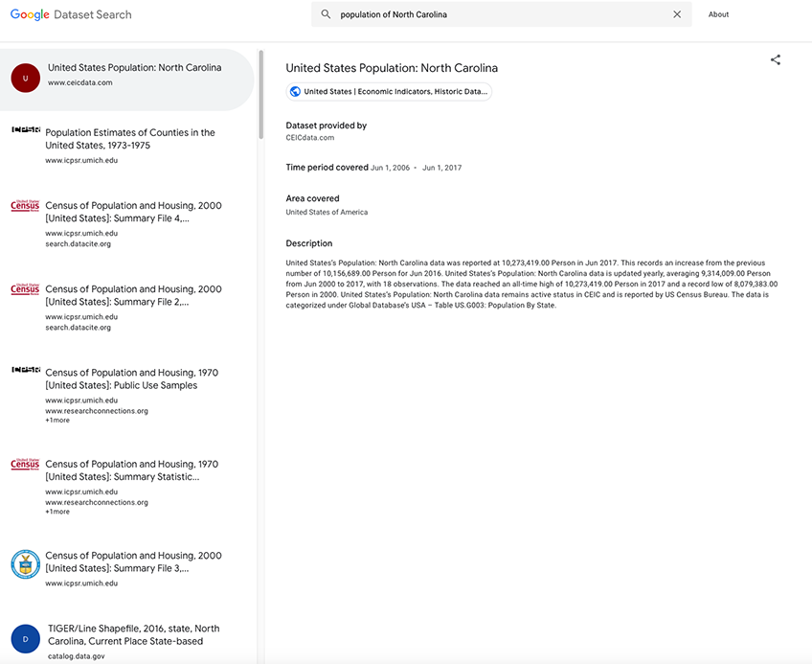Click the search magnifying glass icon
812x664 pixels.
tap(327, 14)
